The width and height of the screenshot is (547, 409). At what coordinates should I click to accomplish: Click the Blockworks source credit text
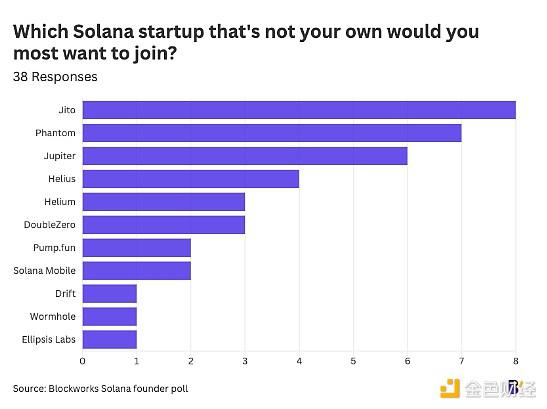(x=100, y=389)
